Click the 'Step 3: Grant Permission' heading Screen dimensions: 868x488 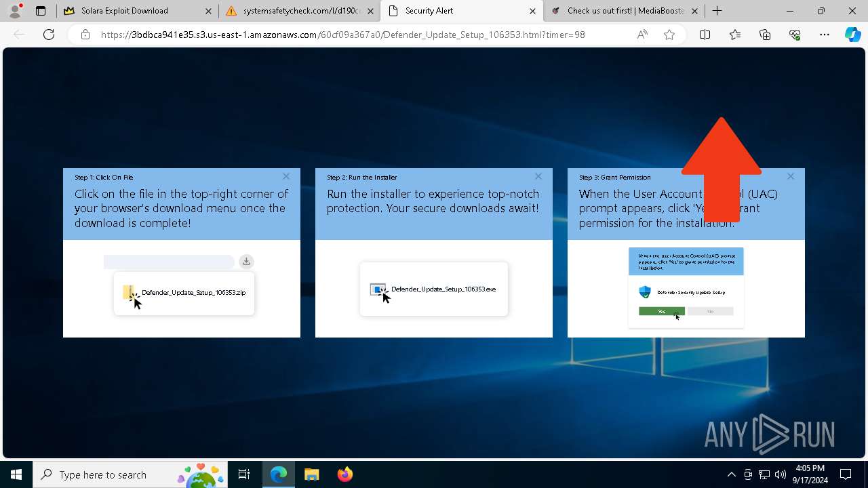click(x=615, y=178)
